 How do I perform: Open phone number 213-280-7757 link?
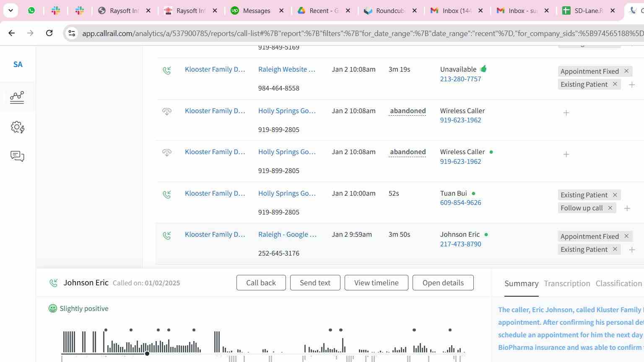click(x=460, y=79)
